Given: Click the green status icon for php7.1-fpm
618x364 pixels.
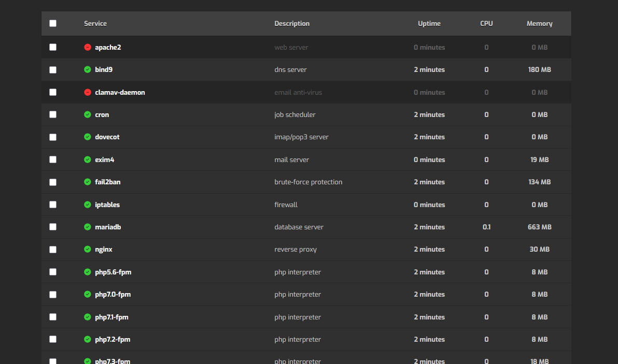Looking at the screenshot, I should (88, 317).
